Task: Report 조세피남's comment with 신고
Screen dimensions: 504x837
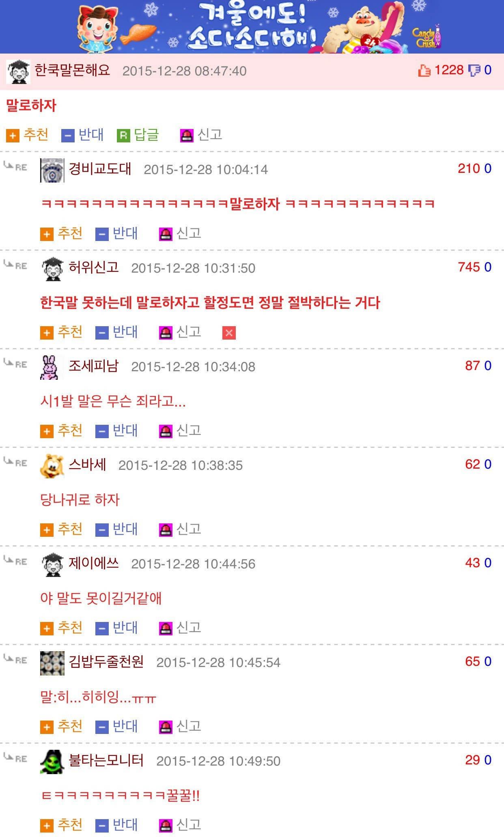Action: point(180,431)
